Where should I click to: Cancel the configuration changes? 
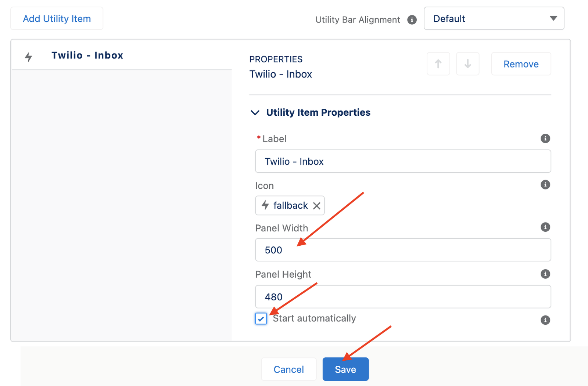(x=288, y=369)
